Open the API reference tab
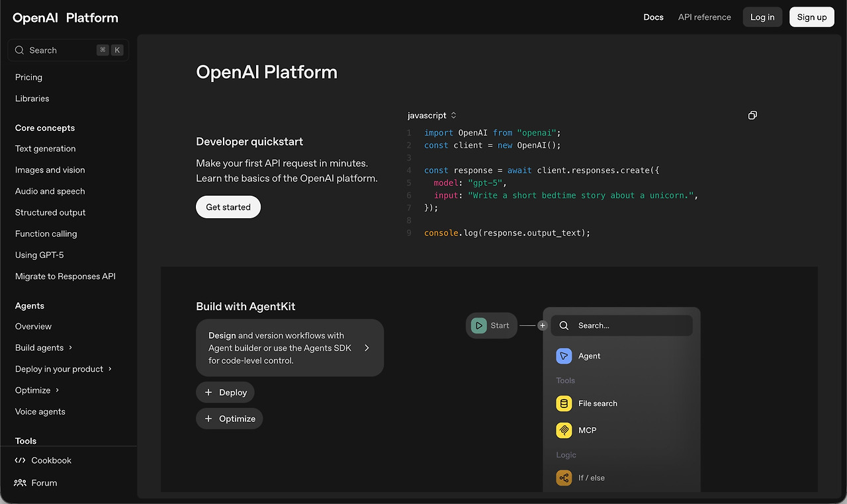The image size is (847, 504). tap(705, 17)
